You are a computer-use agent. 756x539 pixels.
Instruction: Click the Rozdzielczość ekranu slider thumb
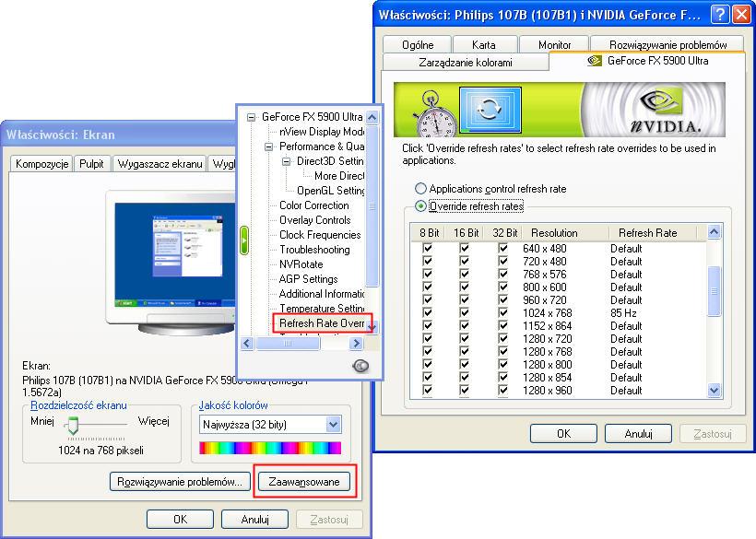pos(73,426)
